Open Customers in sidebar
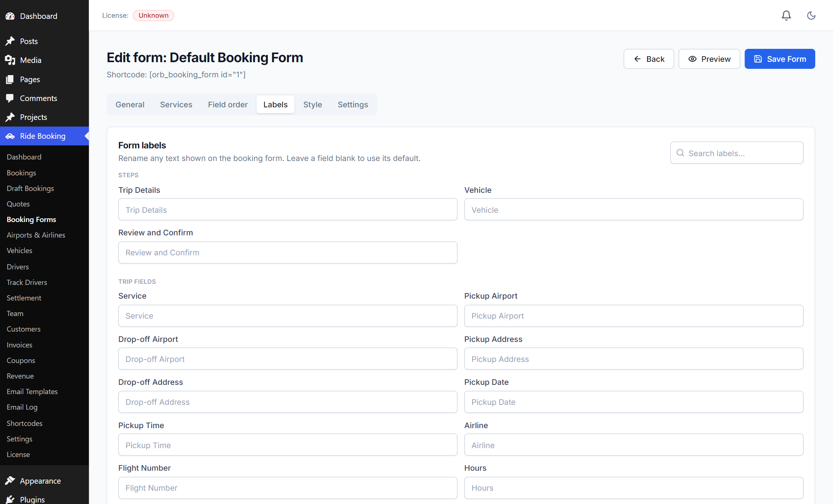The width and height of the screenshot is (833, 504). click(x=24, y=329)
